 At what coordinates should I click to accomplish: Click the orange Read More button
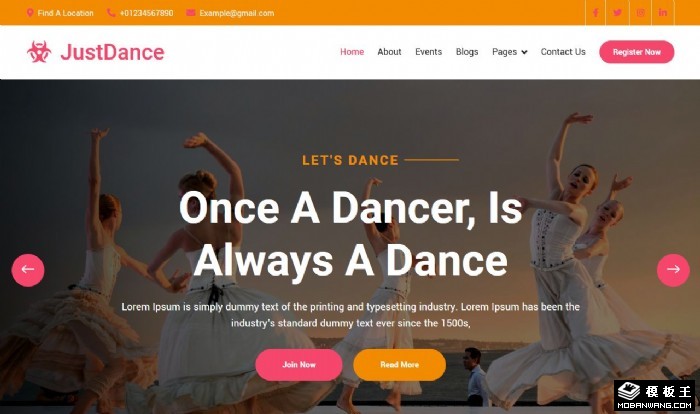400,364
